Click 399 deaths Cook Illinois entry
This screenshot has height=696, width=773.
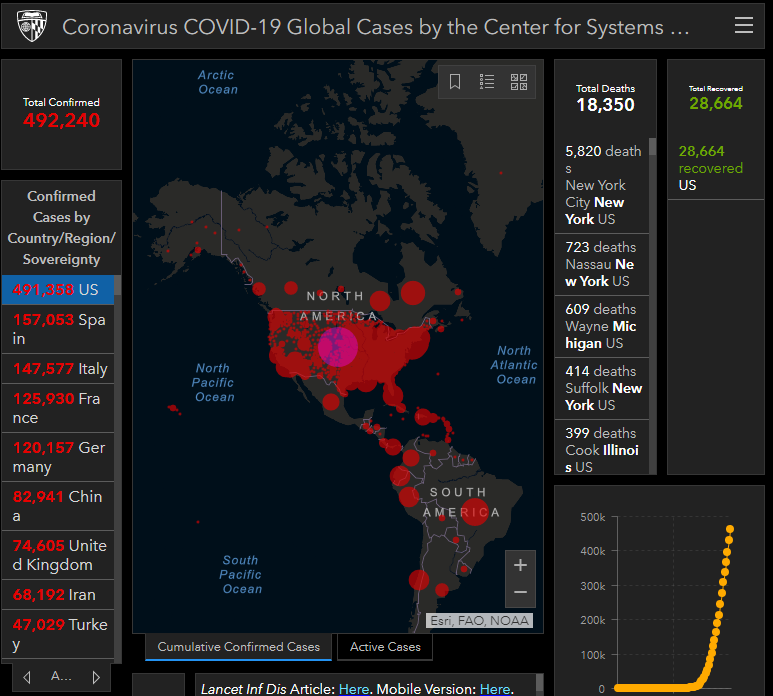tap(602, 448)
